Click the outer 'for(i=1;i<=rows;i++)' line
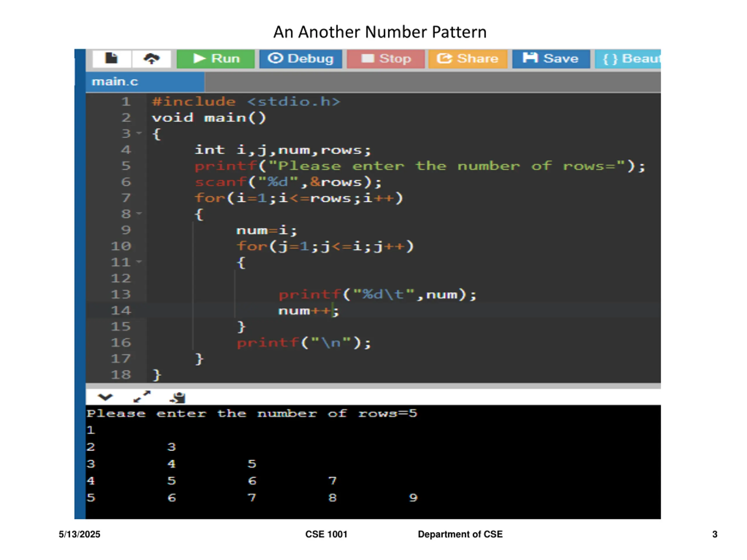The width and height of the screenshot is (747, 560). (299, 198)
